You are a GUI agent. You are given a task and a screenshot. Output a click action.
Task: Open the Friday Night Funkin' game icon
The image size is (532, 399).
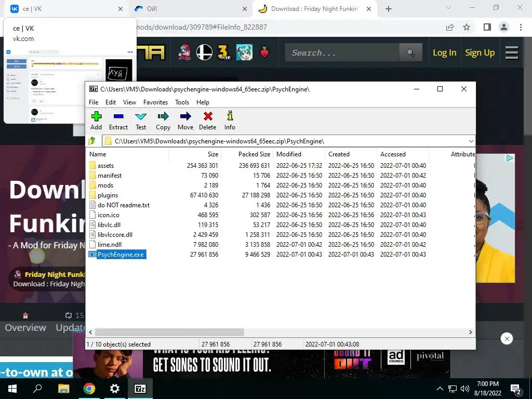(184, 52)
